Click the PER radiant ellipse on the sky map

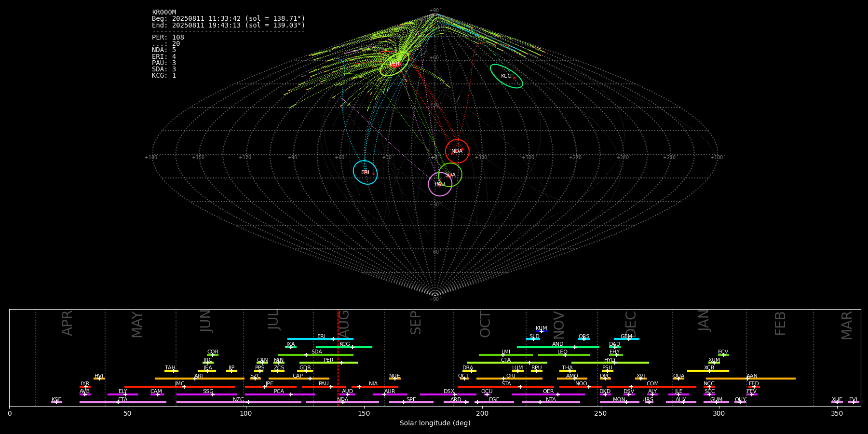[394, 64]
